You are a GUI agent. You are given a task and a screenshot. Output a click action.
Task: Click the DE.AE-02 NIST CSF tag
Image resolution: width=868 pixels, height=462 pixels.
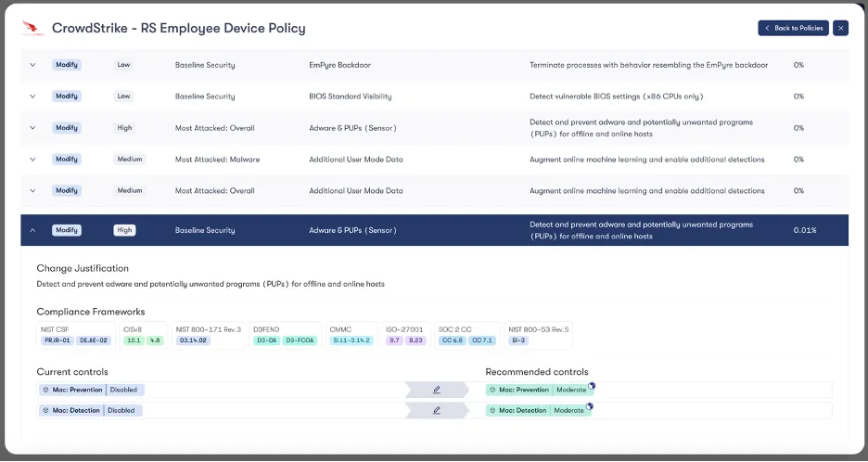94,340
